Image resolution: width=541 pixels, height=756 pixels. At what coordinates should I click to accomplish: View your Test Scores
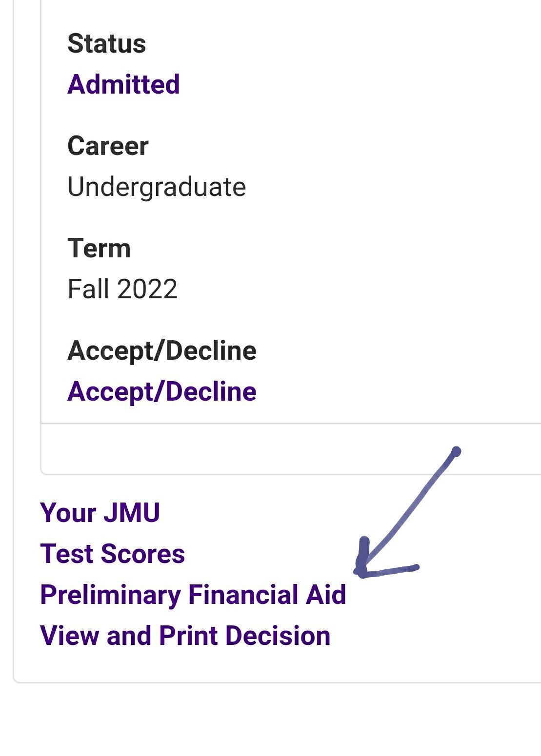coord(112,554)
